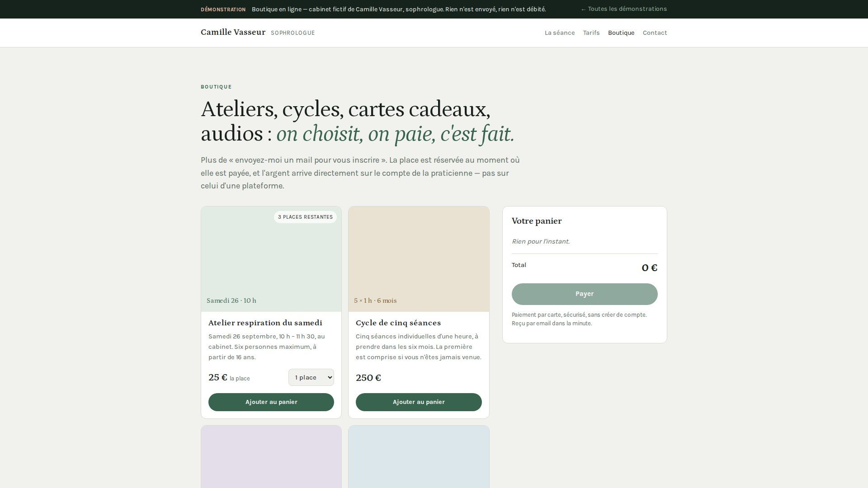The width and height of the screenshot is (868, 488).
Task: Return via Toutes les démonstrations link
Action: coord(623,9)
